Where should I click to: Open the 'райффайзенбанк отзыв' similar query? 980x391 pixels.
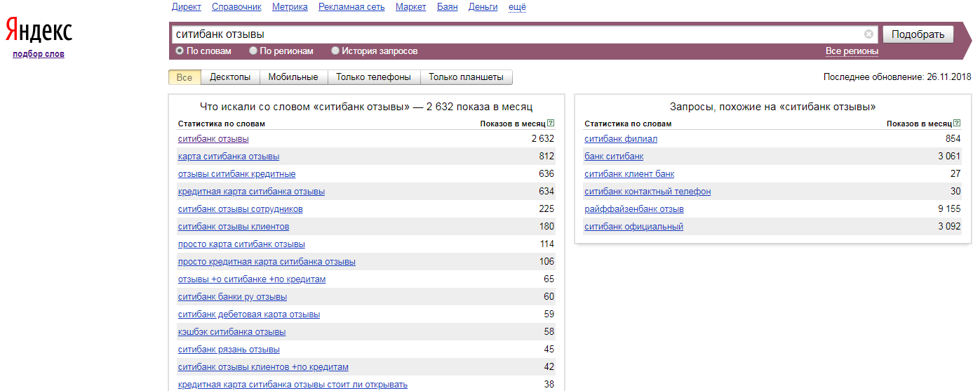[634, 209]
